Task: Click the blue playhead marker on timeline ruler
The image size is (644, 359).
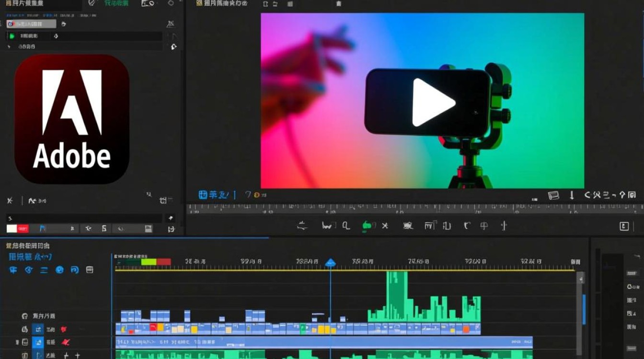Action: click(x=330, y=262)
